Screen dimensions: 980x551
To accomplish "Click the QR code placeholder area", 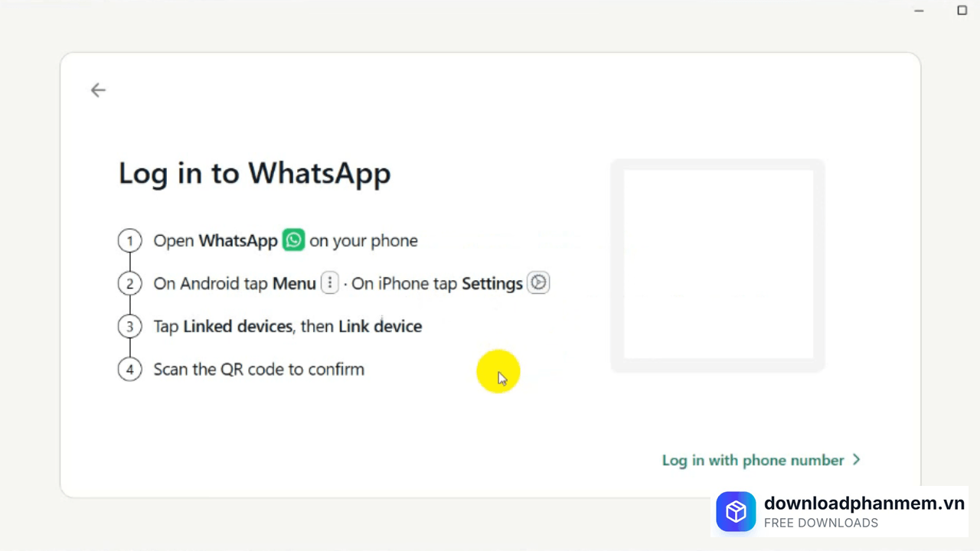I will [x=718, y=265].
